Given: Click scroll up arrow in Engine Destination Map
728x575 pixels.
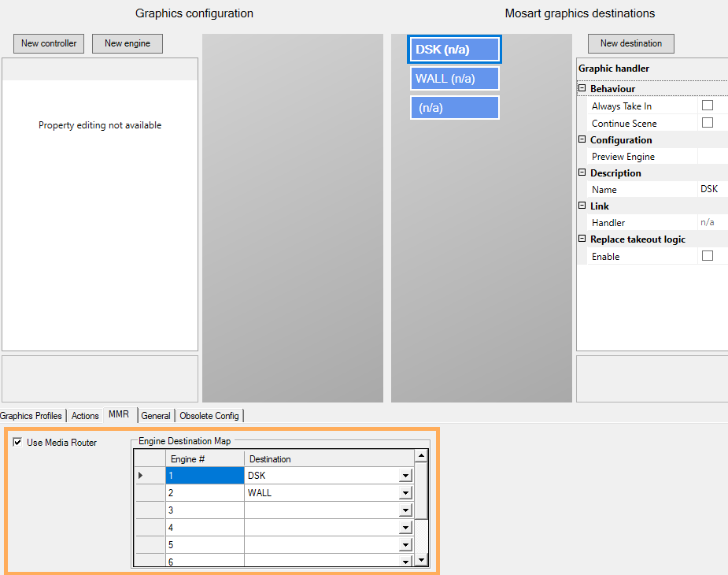Looking at the screenshot, I should 421,456.
